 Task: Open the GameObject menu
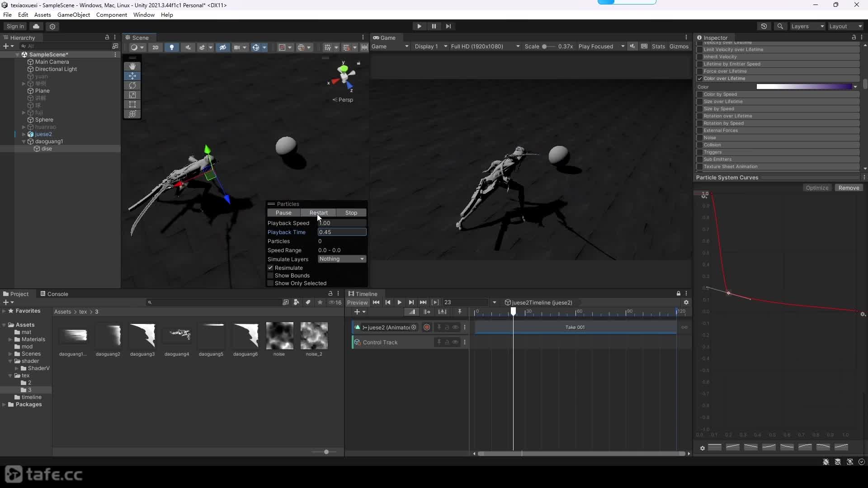74,14
